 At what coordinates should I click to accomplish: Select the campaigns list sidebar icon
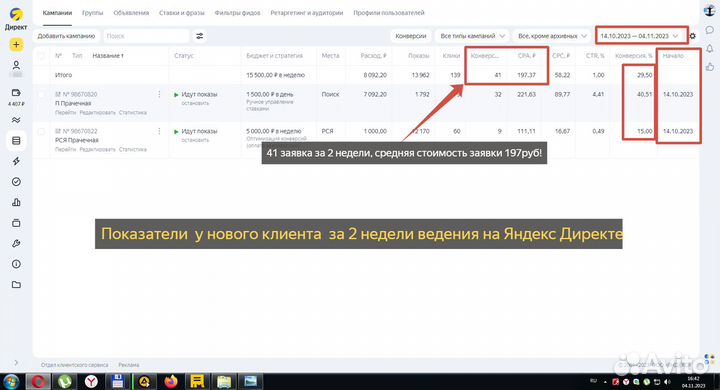pos(16,141)
